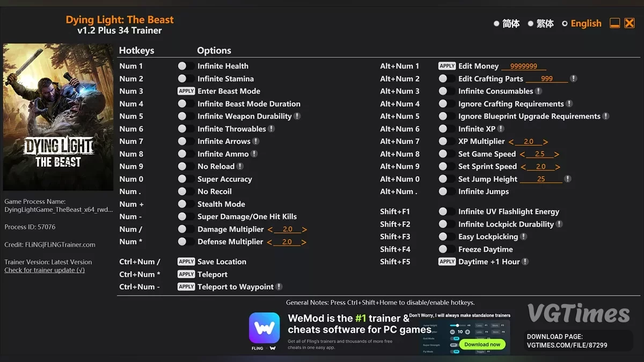The width and height of the screenshot is (644, 362).
Task: Turn on Freeze Daytime switch
Action: [443, 249]
